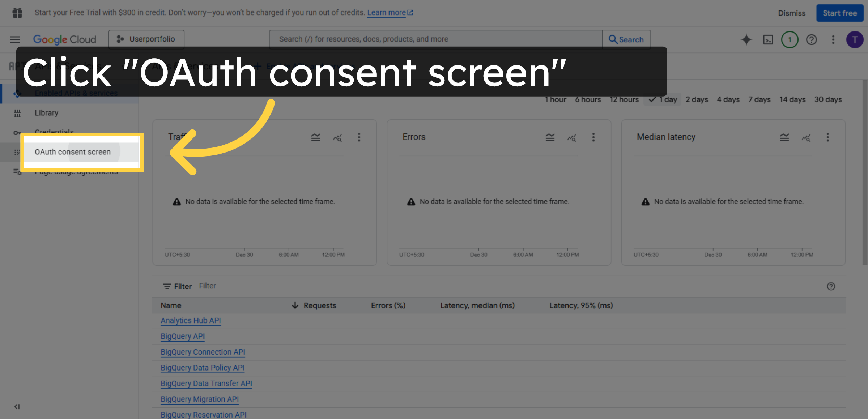Open the Traffic chart overflow menu
The height and width of the screenshot is (419, 868).
(x=359, y=137)
